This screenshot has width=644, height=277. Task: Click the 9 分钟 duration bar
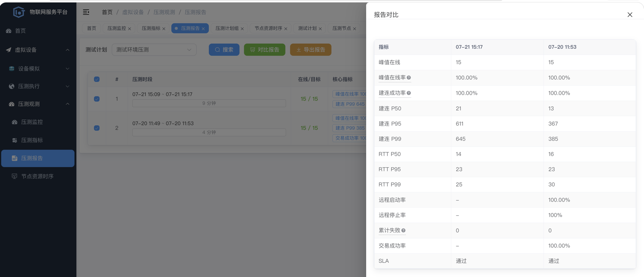(x=209, y=103)
